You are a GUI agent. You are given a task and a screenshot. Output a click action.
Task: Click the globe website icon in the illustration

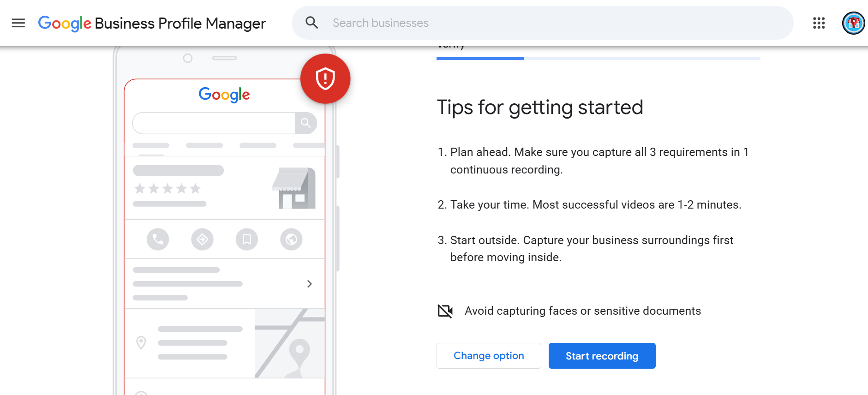291,239
